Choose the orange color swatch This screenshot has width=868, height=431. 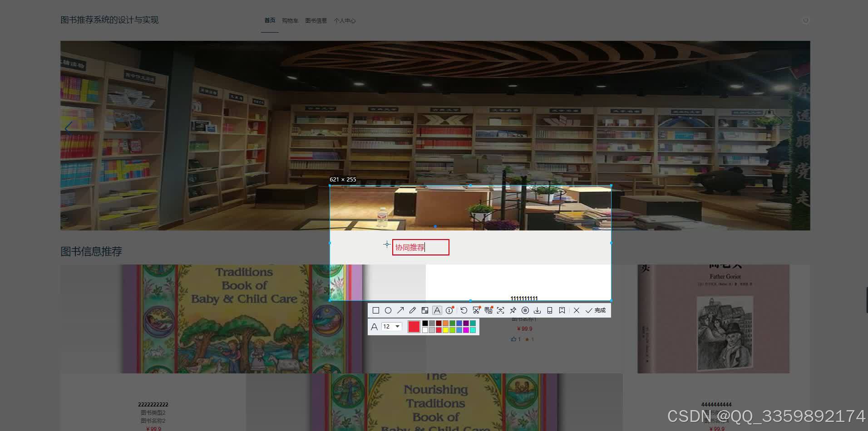[445, 323]
